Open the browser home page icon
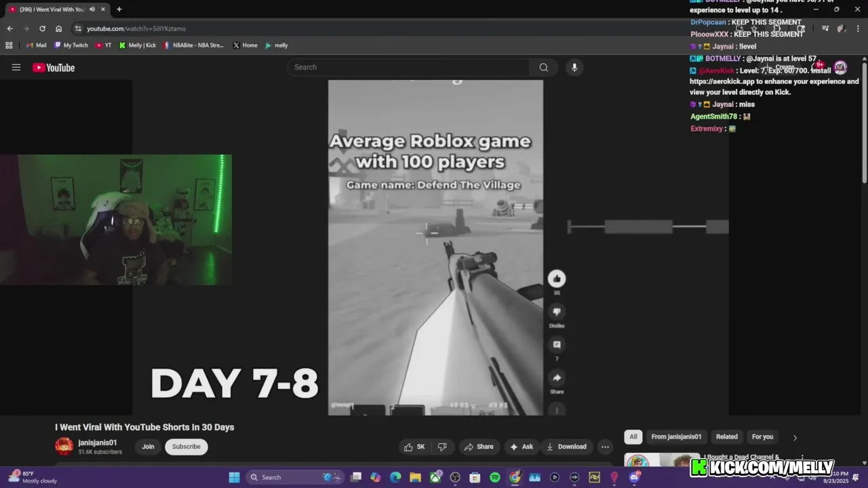 (58, 28)
